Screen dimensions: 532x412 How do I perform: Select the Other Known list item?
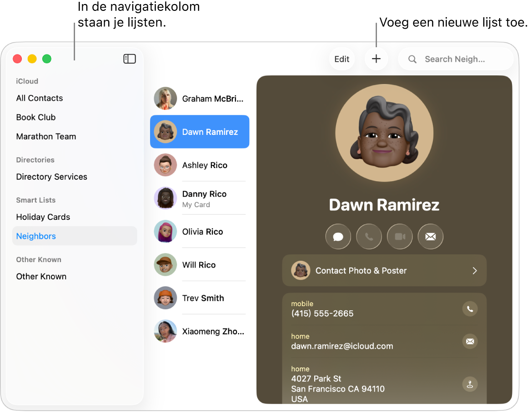(41, 277)
